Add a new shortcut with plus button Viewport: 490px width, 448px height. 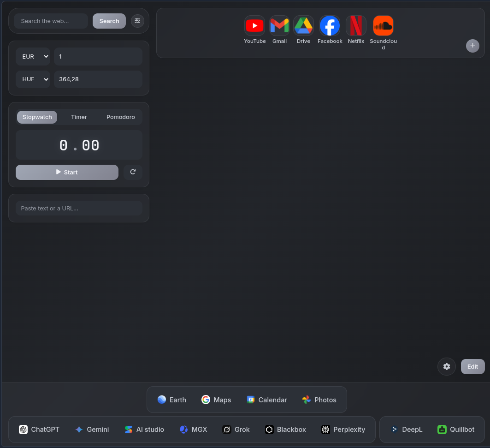pos(472,46)
